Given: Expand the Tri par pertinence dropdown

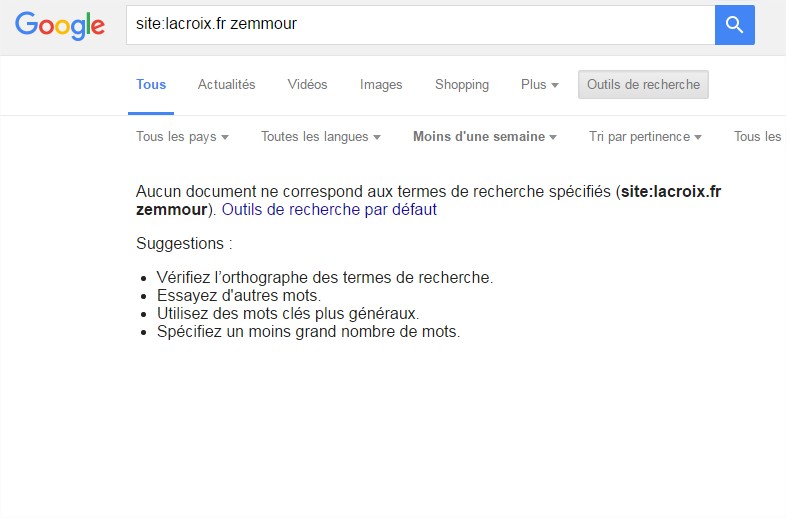Looking at the screenshot, I should [645, 136].
